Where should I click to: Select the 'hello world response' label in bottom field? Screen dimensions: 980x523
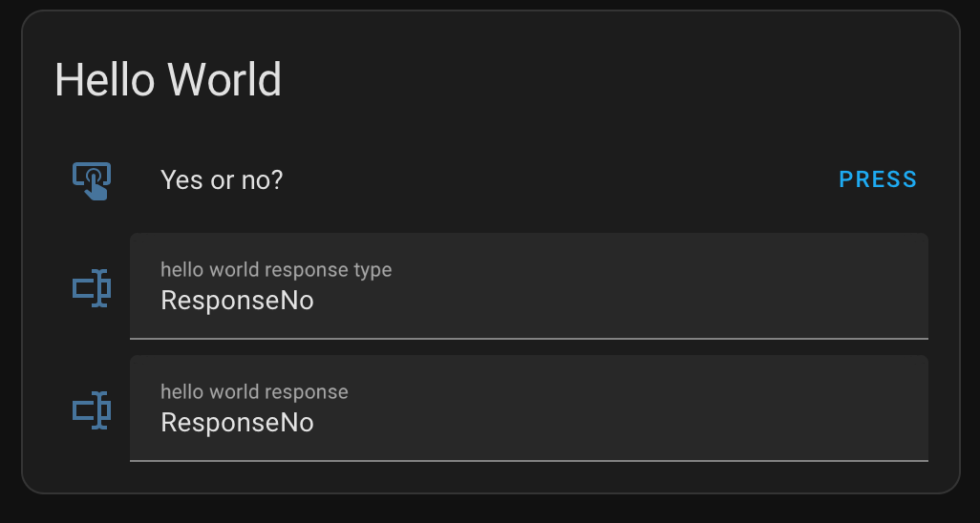[x=254, y=392]
